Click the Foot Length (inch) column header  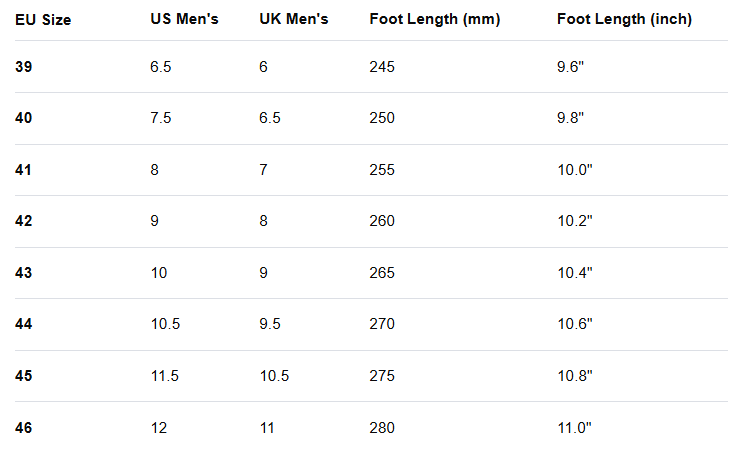624,19
